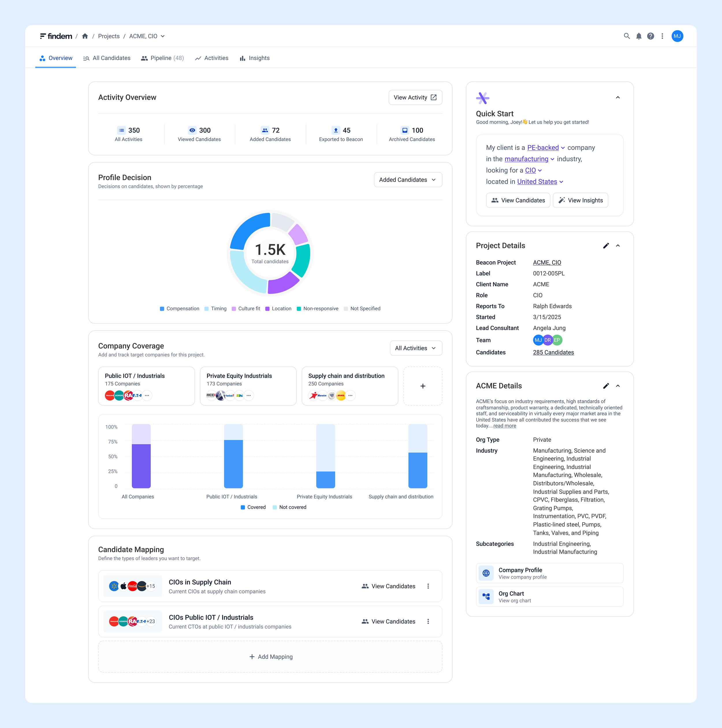Image resolution: width=722 pixels, height=728 pixels.
Task: Click the MJ user avatar
Action: [677, 36]
